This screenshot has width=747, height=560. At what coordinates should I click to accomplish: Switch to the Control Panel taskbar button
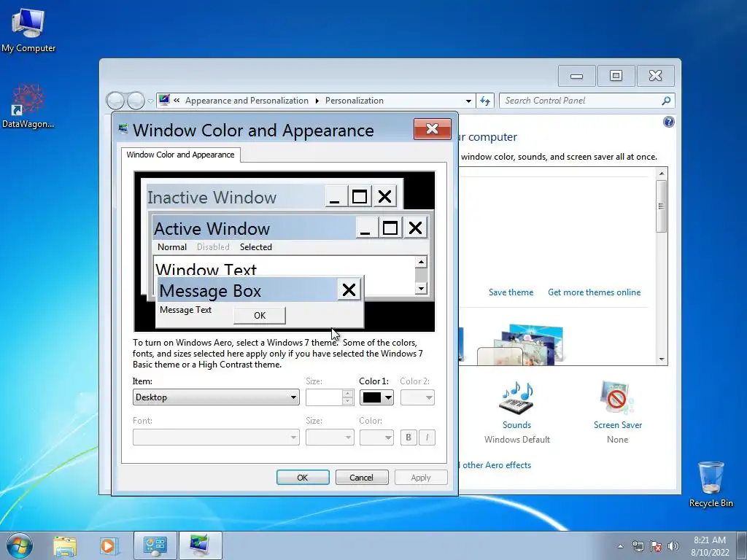(x=155, y=545)
